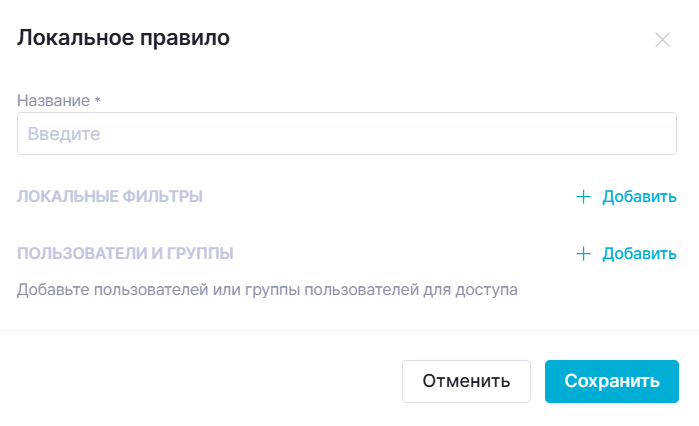The width and height of the screenshot is (699, 426).
Task: Click the plus icon beside ЛОКАЛЬНЫЕ ФИЛЬТРЫ
Action: tap(584, 196)
